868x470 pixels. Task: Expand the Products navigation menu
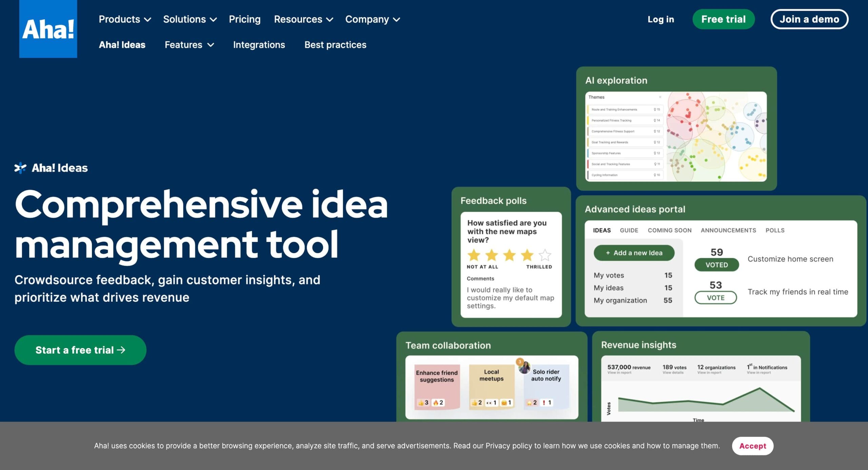coord(124,19)
